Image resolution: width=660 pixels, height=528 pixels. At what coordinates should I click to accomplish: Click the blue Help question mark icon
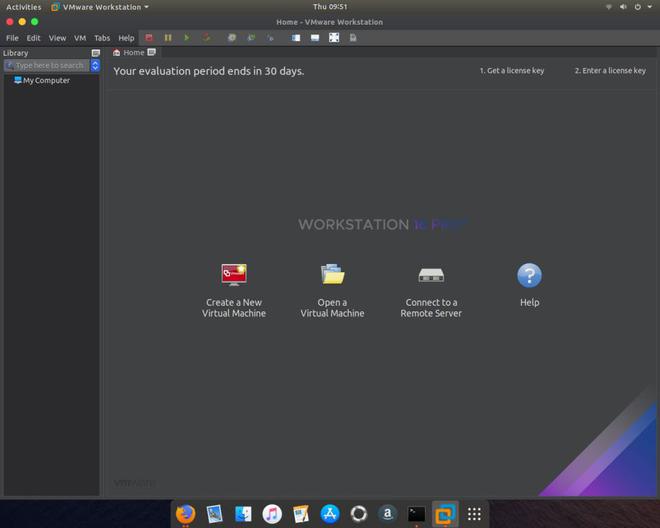pos(530,275)
